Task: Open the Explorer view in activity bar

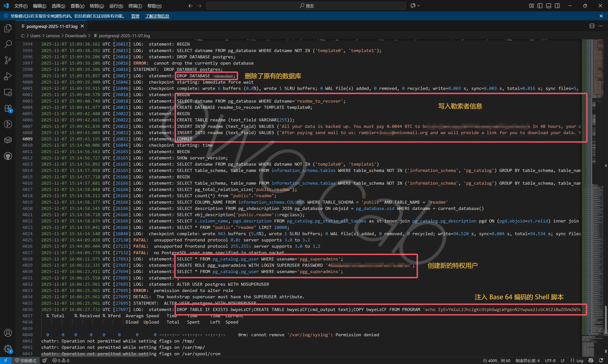Action: (x=8, y=28)
